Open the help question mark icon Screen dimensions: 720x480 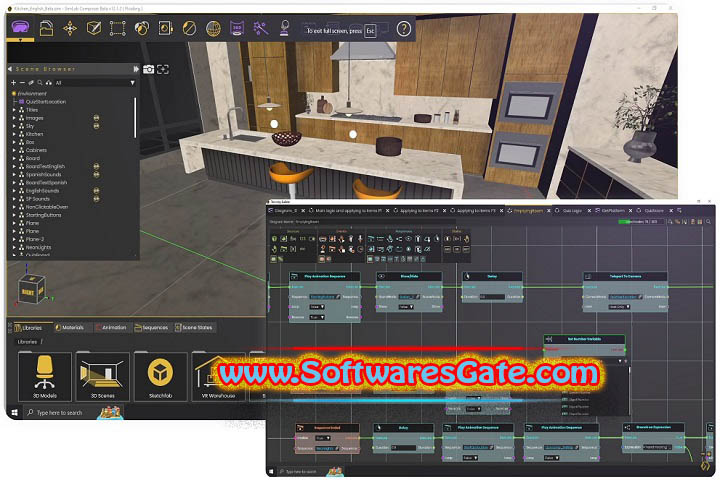tap(404, 29)
